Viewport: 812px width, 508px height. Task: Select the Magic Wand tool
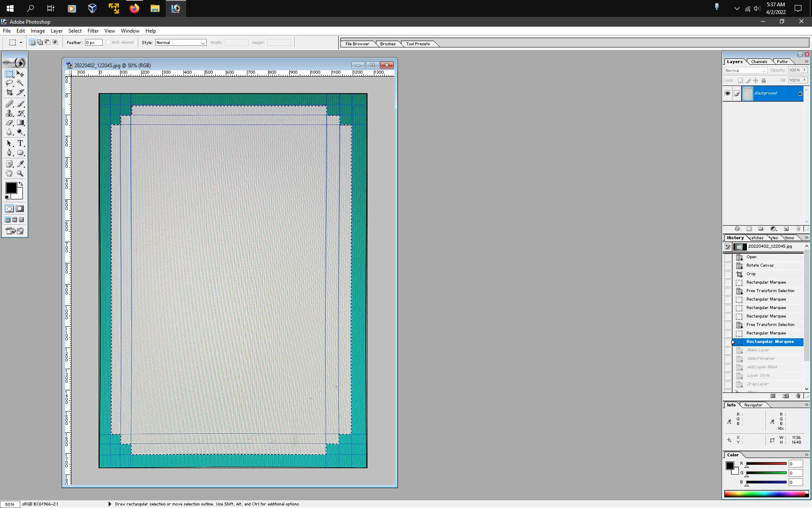point(20,83)
